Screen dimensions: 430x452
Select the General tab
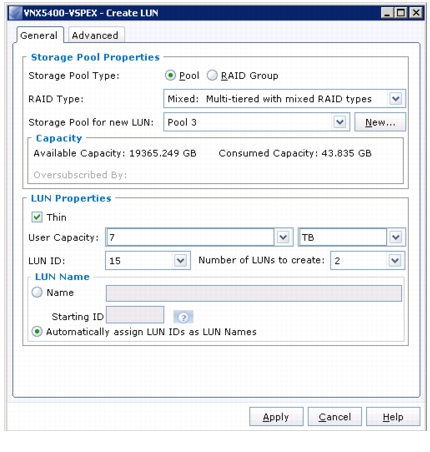point(39,35)
